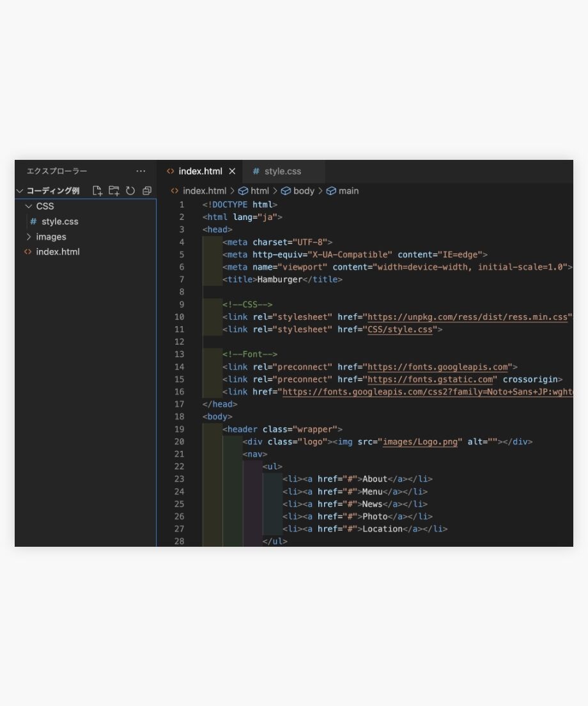Click line number 1 in the gutter

click(x=182, y=205)
